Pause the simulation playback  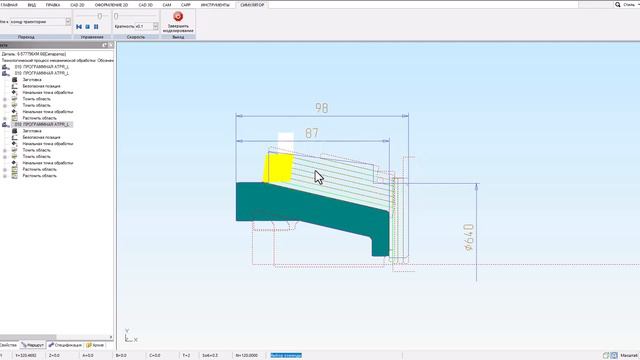tap(96, 27)
